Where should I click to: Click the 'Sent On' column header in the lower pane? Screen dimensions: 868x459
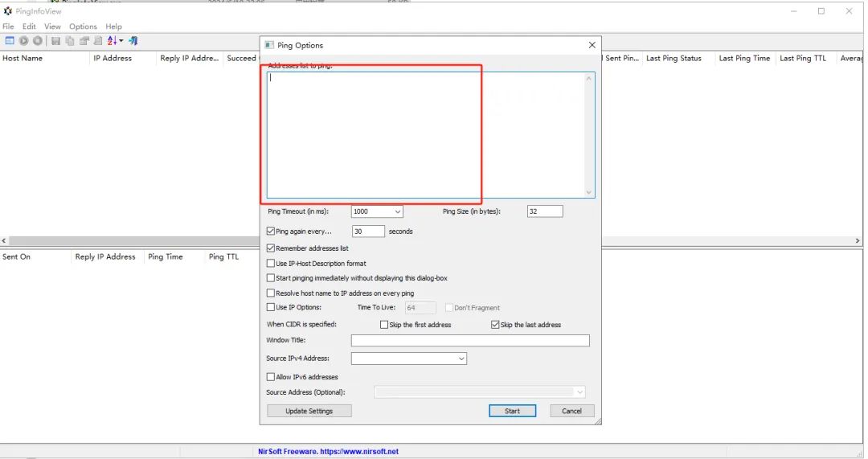[x=35, y=257]
